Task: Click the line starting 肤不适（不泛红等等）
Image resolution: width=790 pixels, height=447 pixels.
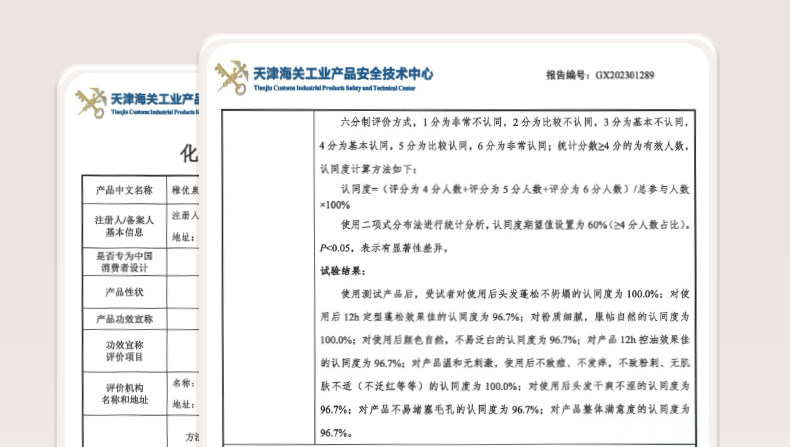Action: pos(504,386)
